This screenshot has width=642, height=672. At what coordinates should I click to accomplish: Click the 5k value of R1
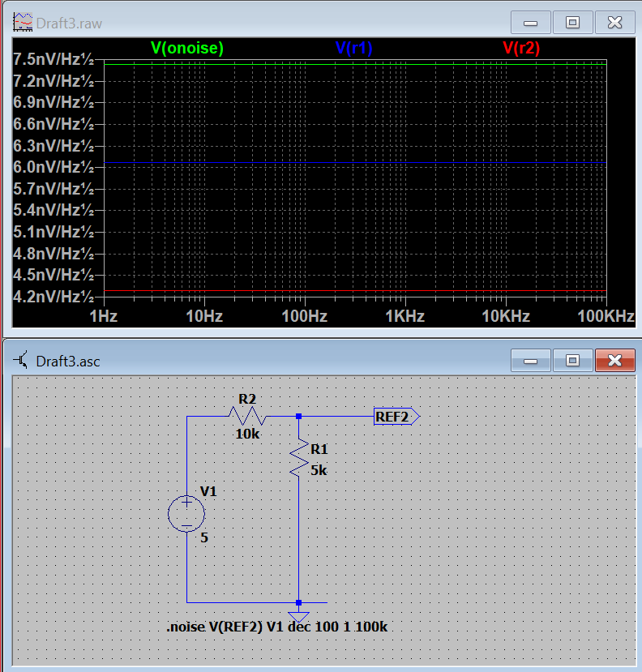[x=319, y=470]
